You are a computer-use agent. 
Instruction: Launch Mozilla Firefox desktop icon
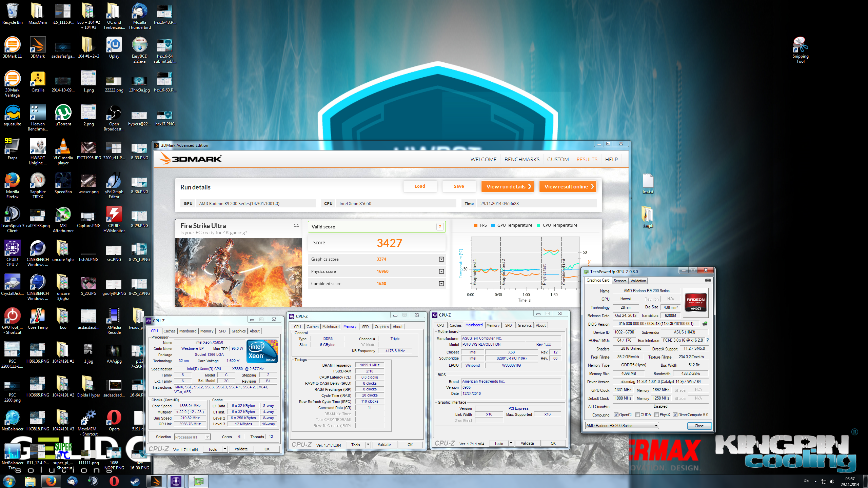12,185
